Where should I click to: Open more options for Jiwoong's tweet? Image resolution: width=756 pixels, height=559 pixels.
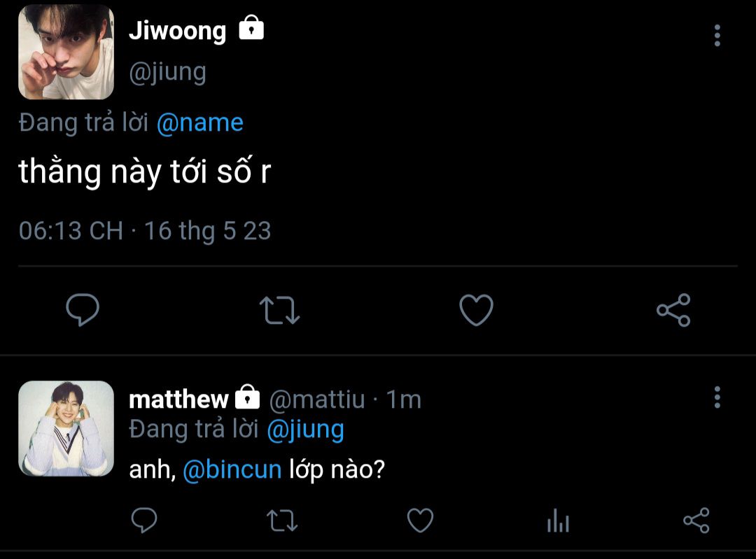pyautogui.click(x=717, y=36)
